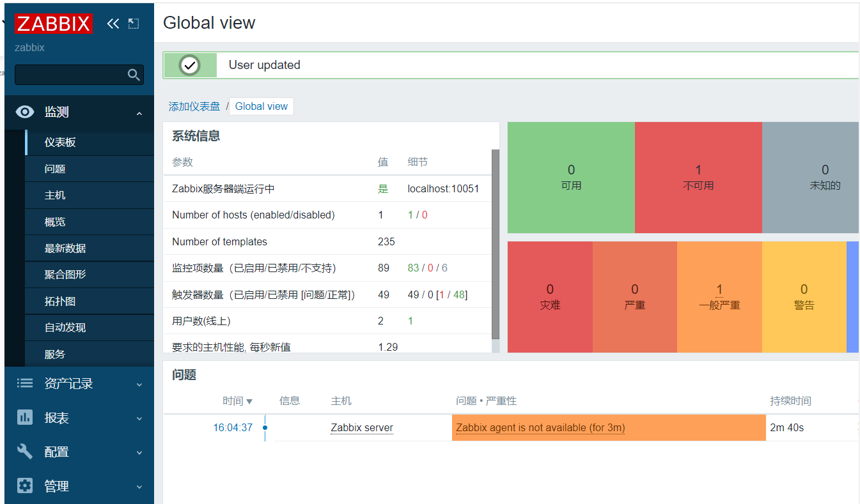Screen dimensions: 860x504
Task: Click the 触发器数量 row label
Action: point(263,294)
